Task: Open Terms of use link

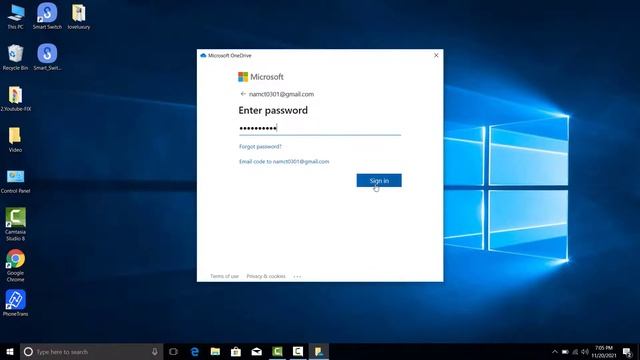Action: point(224,276)
